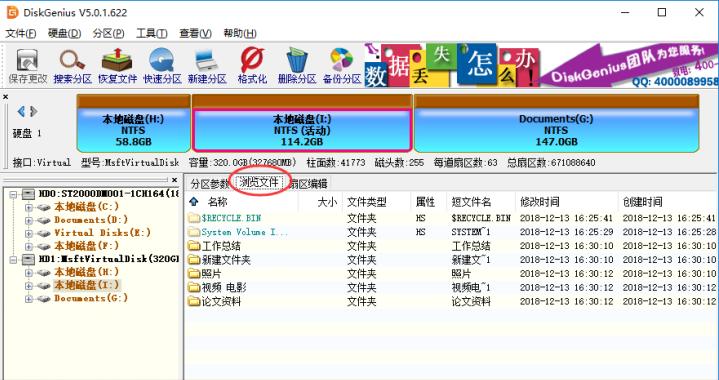Switch to the 扇区编辑 tab
The height and width of the screenshot is (380, 719).
(x=308, y=184)
